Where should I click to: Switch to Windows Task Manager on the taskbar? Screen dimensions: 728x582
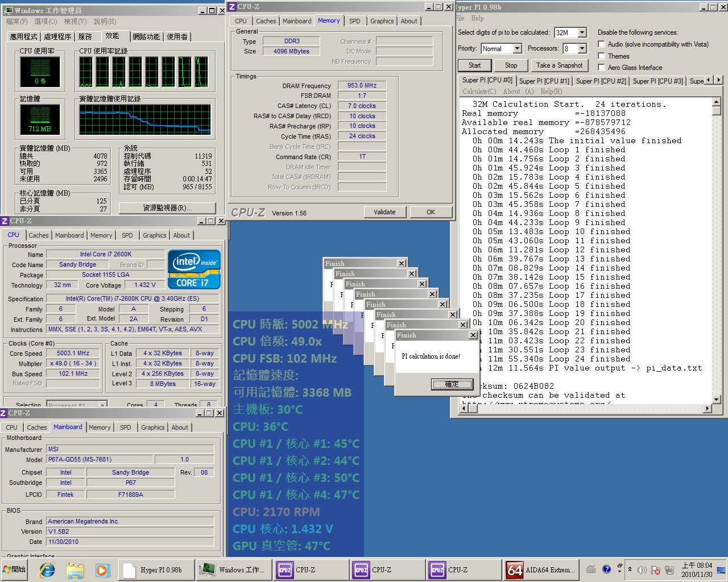point(234,569)
